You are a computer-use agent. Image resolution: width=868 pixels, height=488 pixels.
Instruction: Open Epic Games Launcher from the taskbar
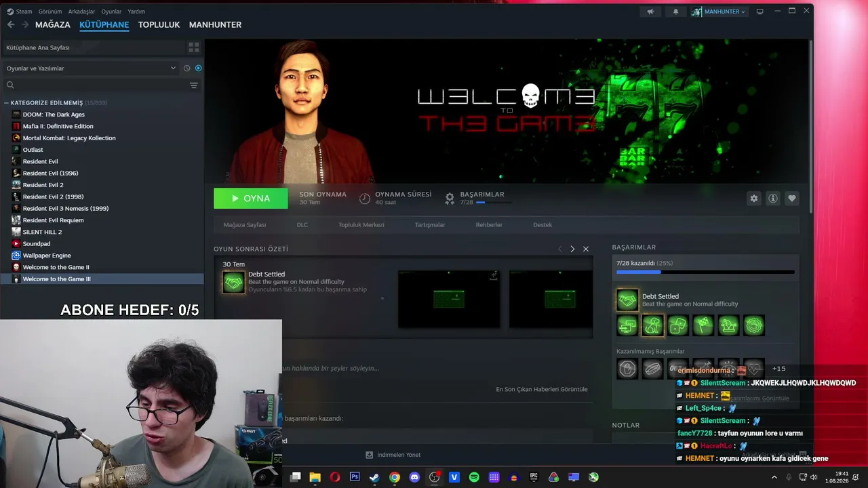pos(534,477)
